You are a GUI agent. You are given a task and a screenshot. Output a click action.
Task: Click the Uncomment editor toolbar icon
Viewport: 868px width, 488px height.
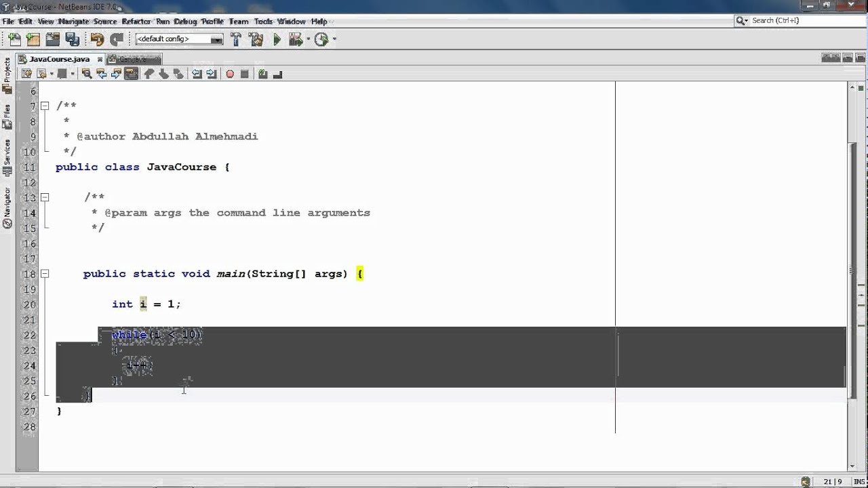(x=277, y=74)
